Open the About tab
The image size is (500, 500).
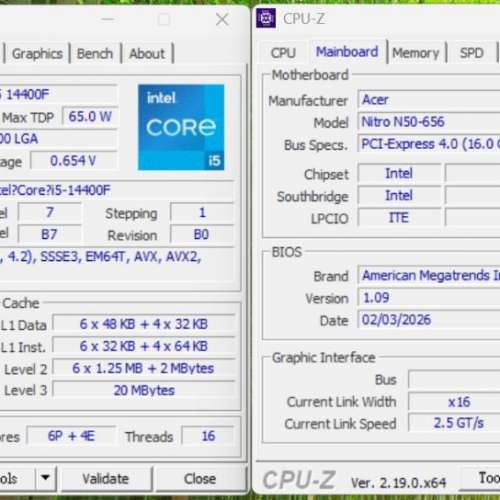tap(147, 53)
